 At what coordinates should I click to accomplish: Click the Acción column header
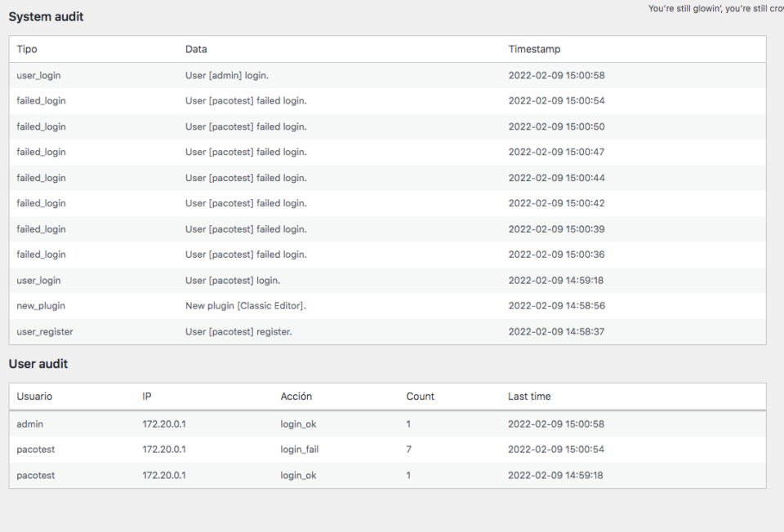click(296, 397)
